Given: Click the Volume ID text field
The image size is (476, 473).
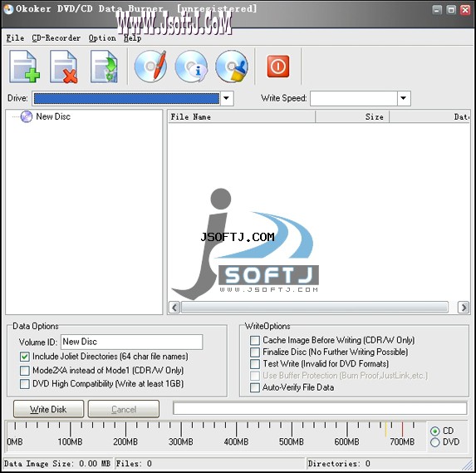Looking at the screenshot, I should coord(132,342).
